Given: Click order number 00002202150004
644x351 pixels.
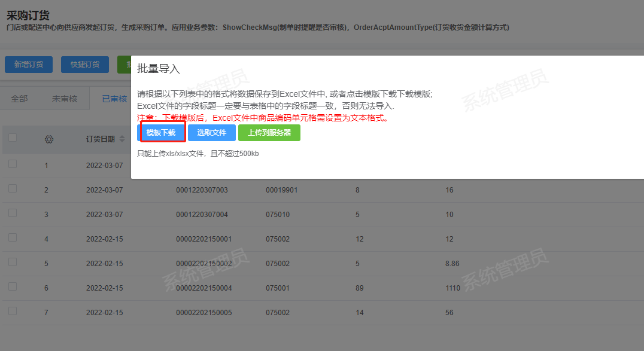Looking at the screenshot, I should click(x=203, y=288).
